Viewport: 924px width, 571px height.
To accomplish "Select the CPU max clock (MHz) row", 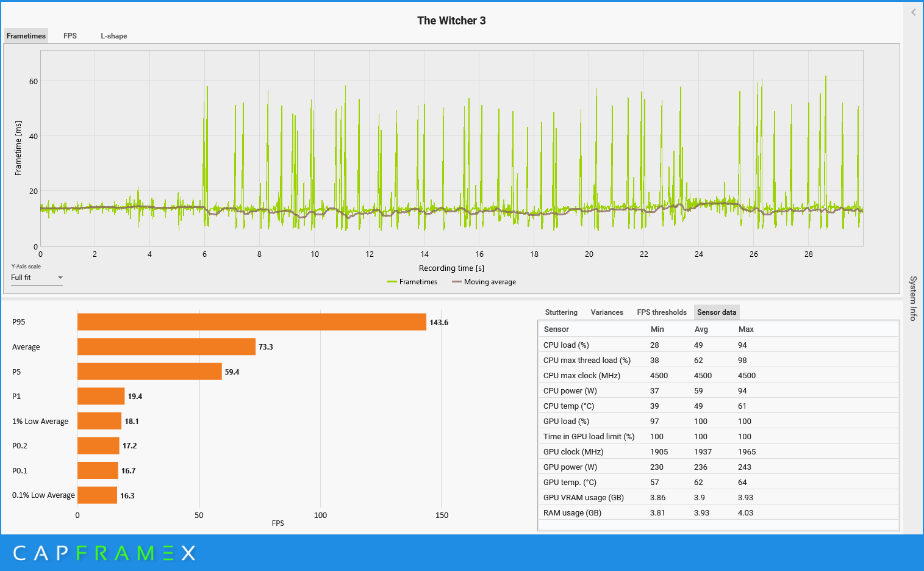I will pyautogui.click(x=718, y=375).
